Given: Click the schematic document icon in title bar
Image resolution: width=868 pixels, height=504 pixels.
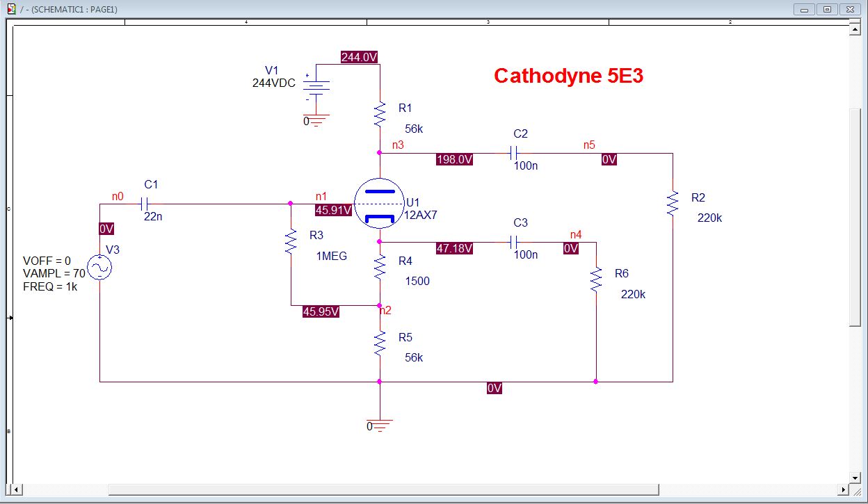Looking at the screenshot, I should point(11,9).
